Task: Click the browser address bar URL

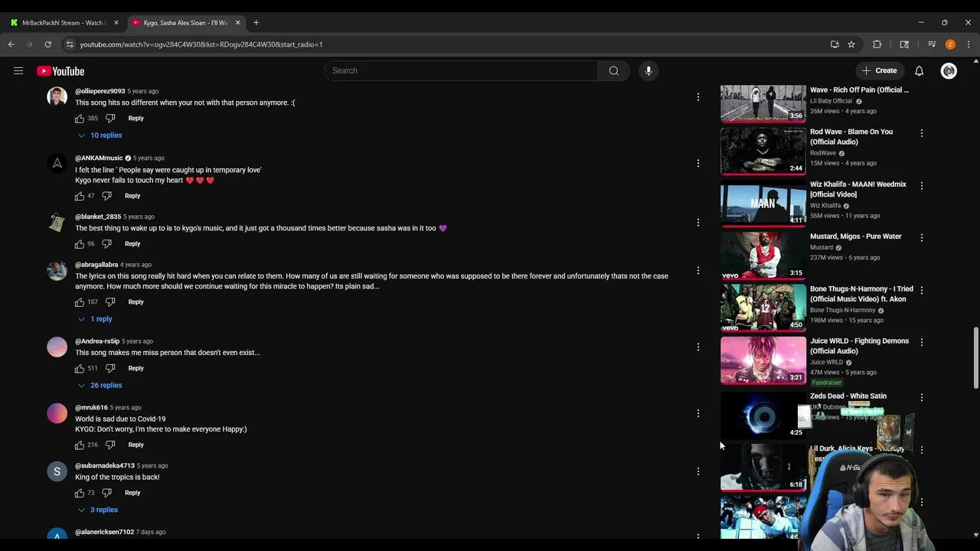Action: click(201, 44)
